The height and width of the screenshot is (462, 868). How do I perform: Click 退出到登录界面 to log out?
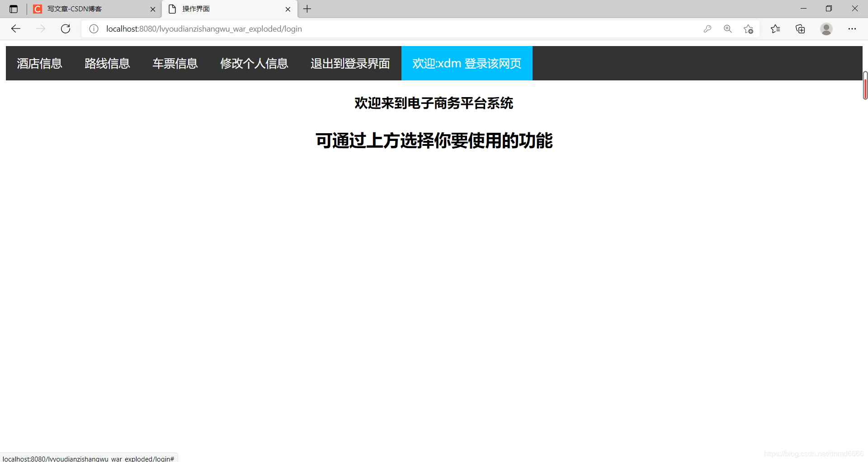tap(350, 63)
